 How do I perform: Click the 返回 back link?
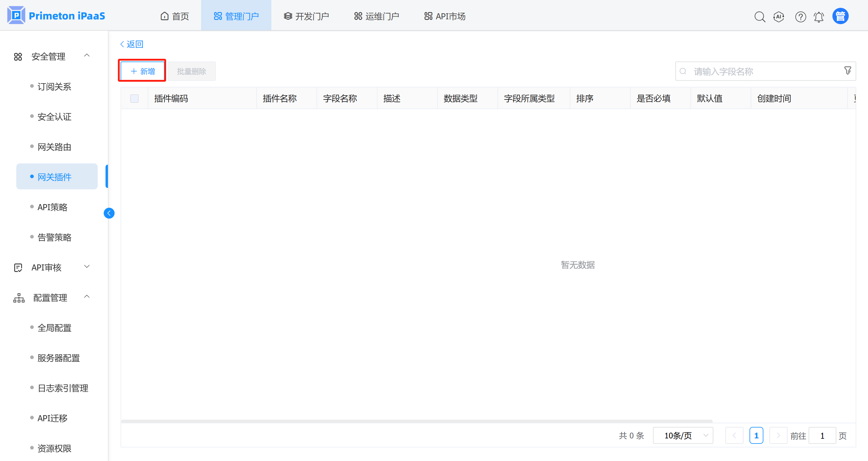[132, 44]
